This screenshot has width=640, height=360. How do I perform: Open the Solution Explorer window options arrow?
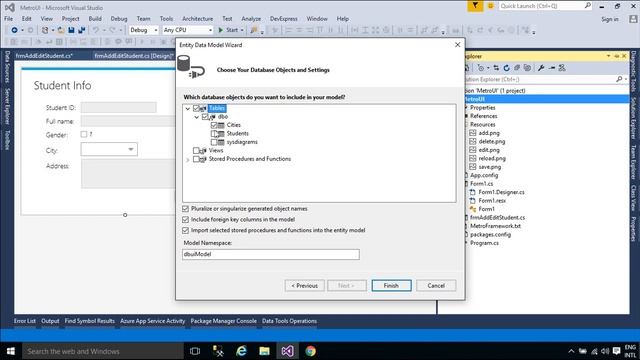coord(609,56)
